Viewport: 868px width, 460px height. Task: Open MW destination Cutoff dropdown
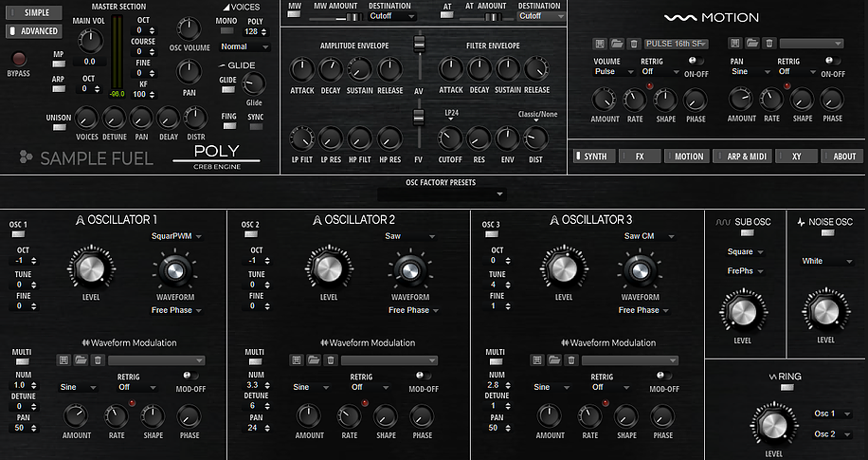[392, 16]
